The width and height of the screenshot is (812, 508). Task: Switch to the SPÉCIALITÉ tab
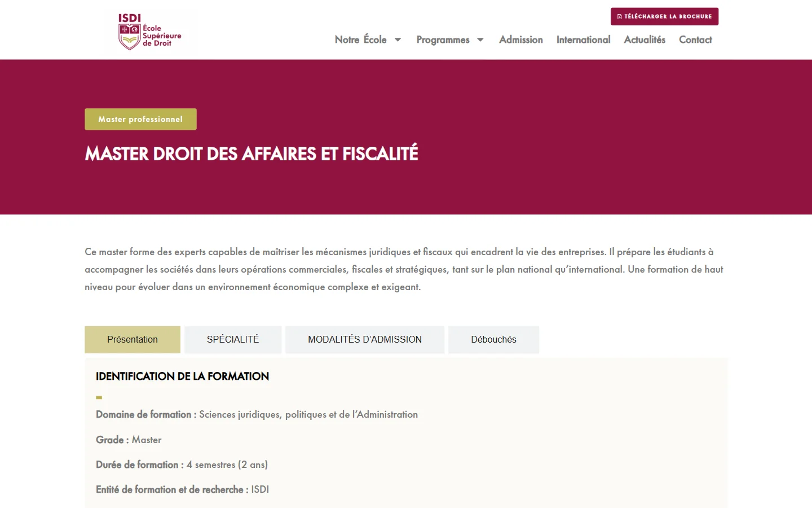tap(233, 339)
